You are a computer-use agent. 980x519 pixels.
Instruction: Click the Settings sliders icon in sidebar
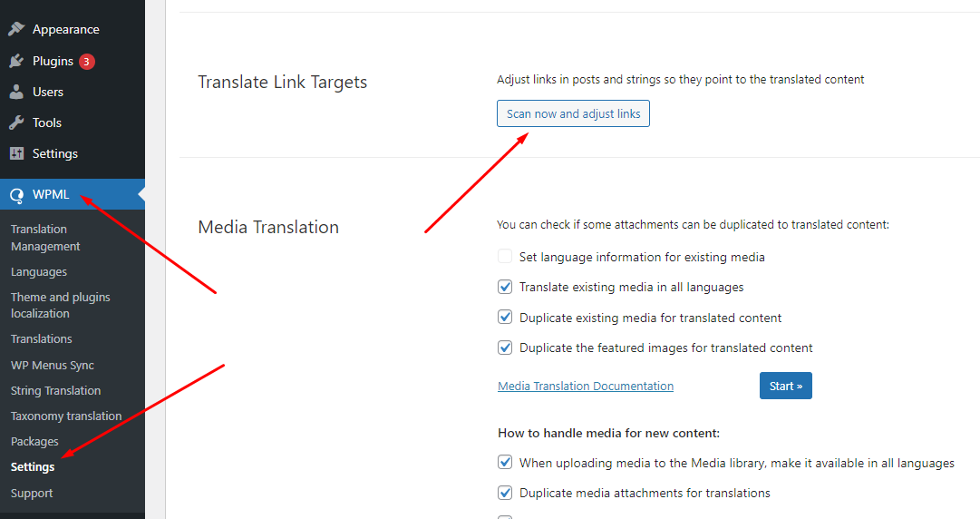point(17,153)
